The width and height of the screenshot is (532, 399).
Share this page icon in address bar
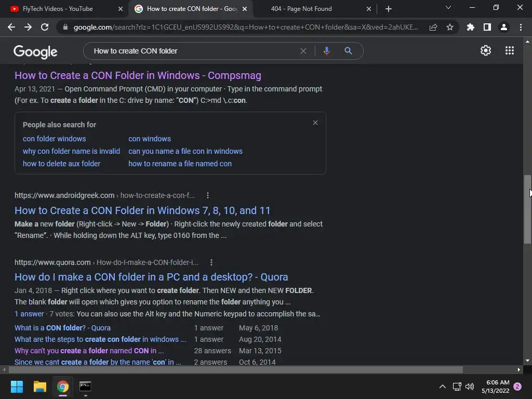433,27
